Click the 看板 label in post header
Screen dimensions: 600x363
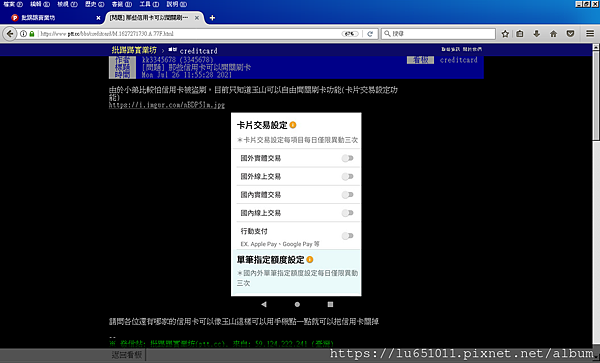tap(420, 60)
